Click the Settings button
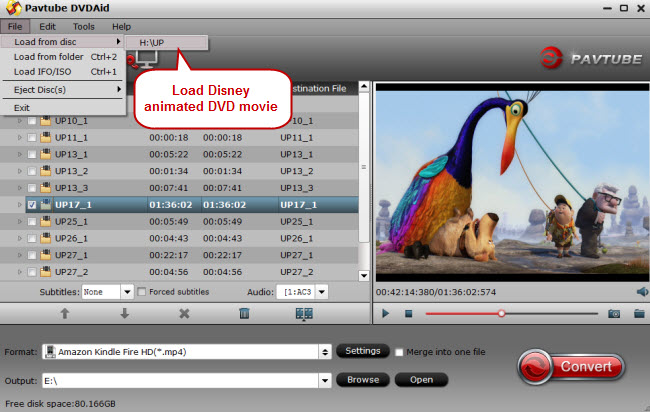650x412 pixels. tap(363, 351)
